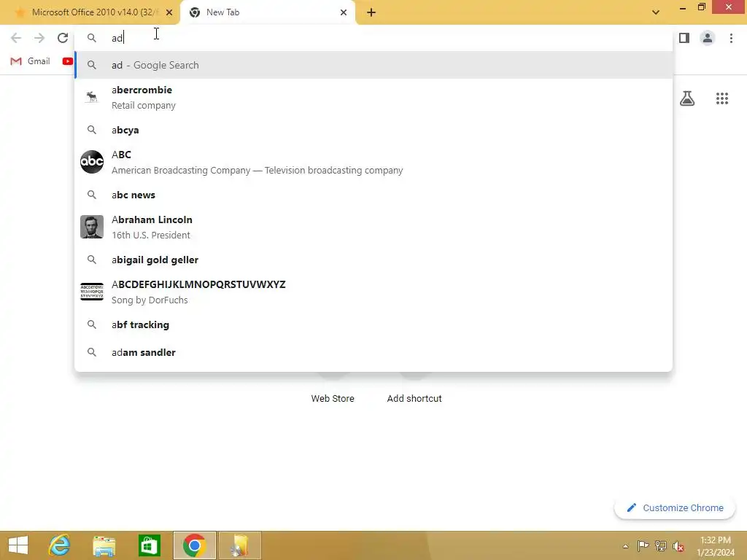
Task: Choose the abc news suggestion
Action: [374, 195]
